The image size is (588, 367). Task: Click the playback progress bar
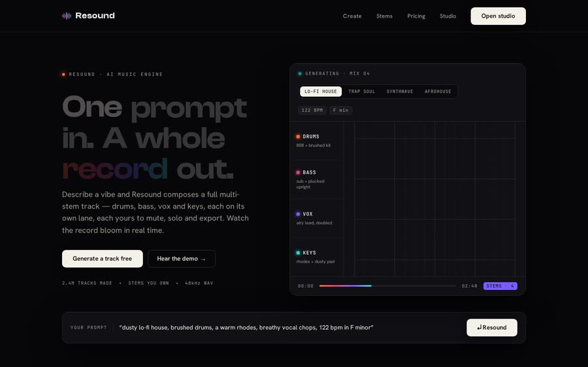(387, 285)
